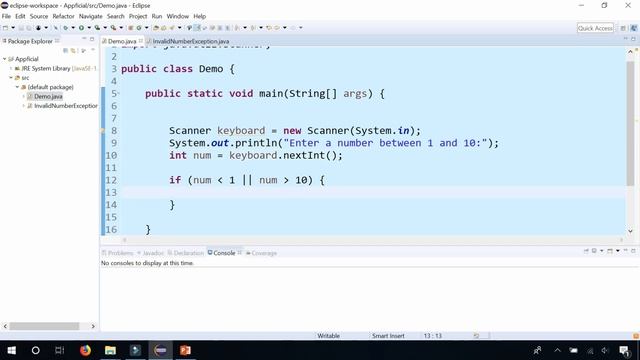Maximize the Package Explorer panel
The height and width of the screenshot is (360, 640).
coord(92,39)
